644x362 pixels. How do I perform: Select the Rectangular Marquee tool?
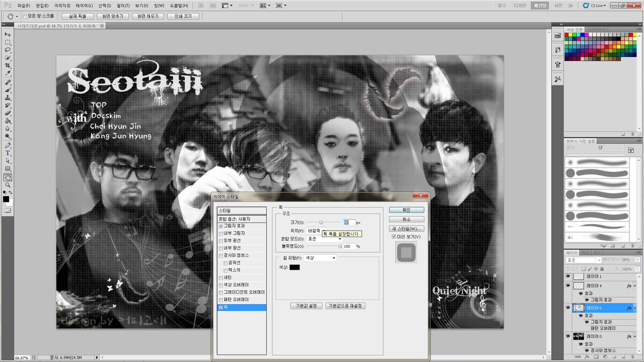pyautogui.click(x=8, y=42)
